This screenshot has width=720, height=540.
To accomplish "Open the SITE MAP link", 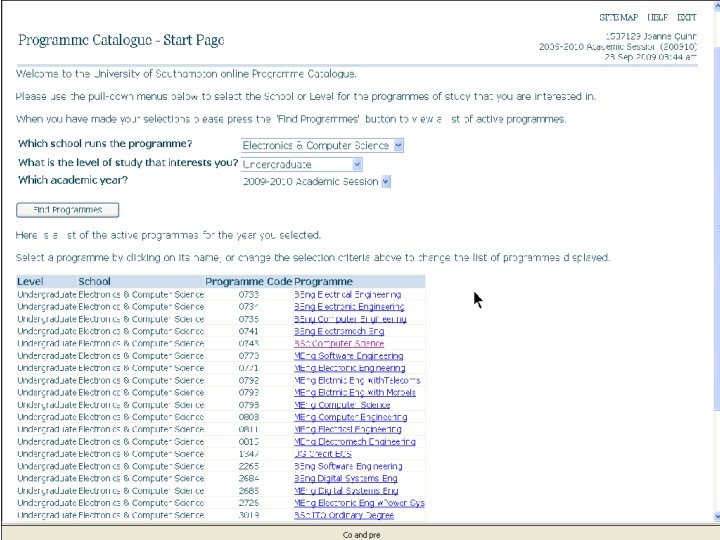I will point(619,17).
